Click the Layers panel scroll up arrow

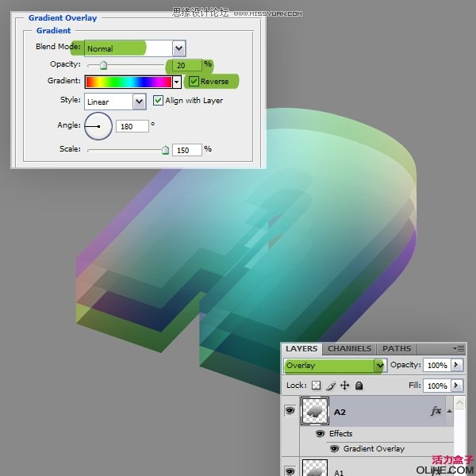459,403
